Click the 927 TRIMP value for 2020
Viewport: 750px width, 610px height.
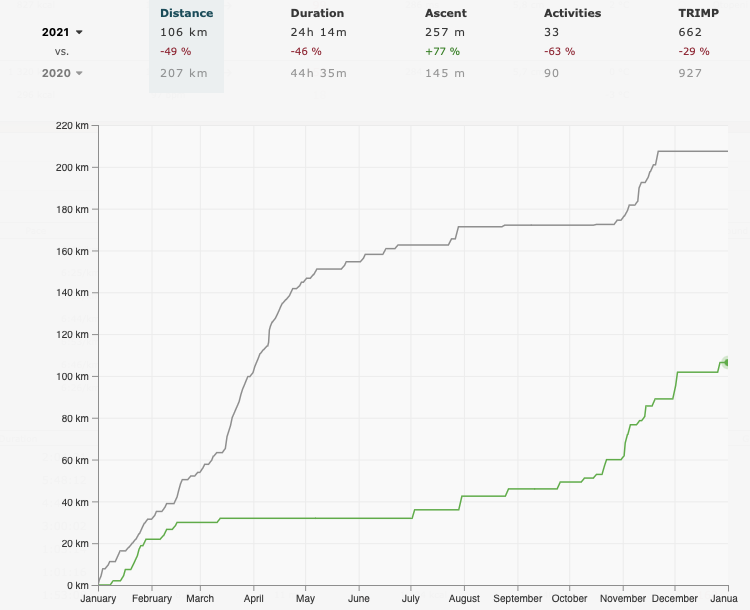(x=690, y=73)
